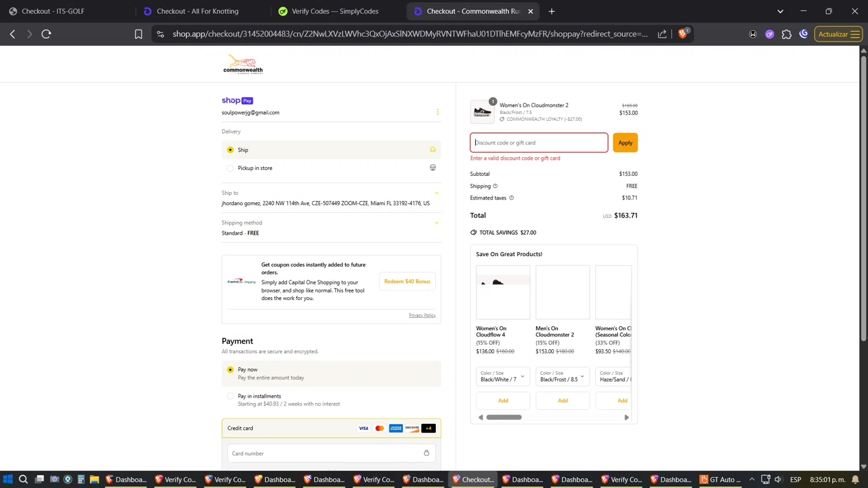868x488 pixels.
Task: Open account options three-dot menu
Action: (437, 112)
